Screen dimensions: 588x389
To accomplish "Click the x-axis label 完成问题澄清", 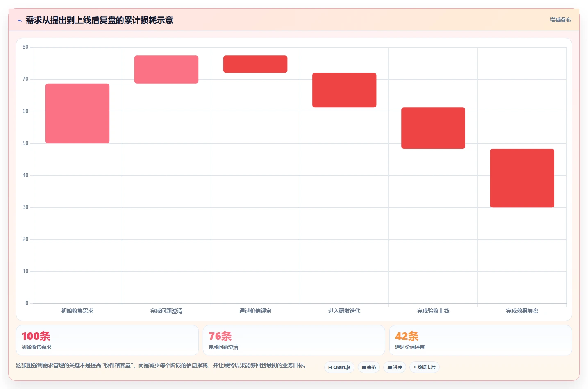I will point(166,311).
